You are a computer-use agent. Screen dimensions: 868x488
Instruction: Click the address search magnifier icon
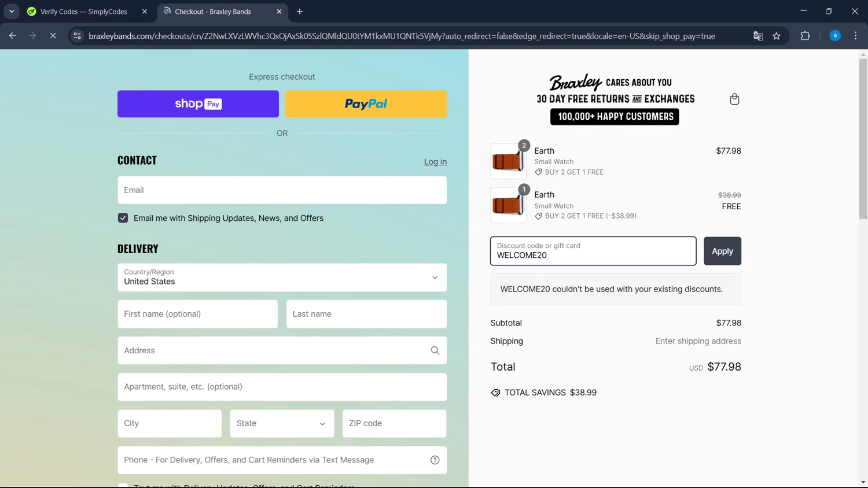click(x=435, y=350)
